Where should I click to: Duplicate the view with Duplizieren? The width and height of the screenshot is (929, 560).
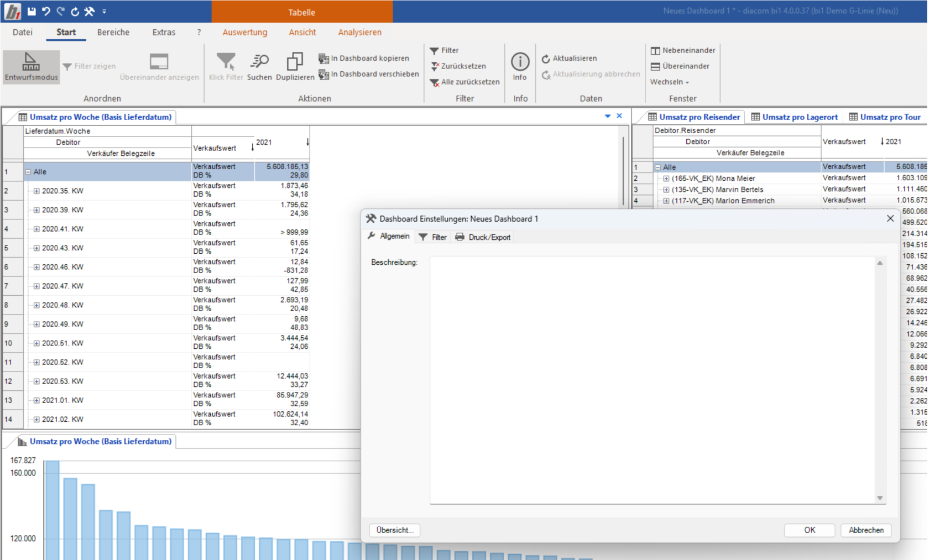295,67
